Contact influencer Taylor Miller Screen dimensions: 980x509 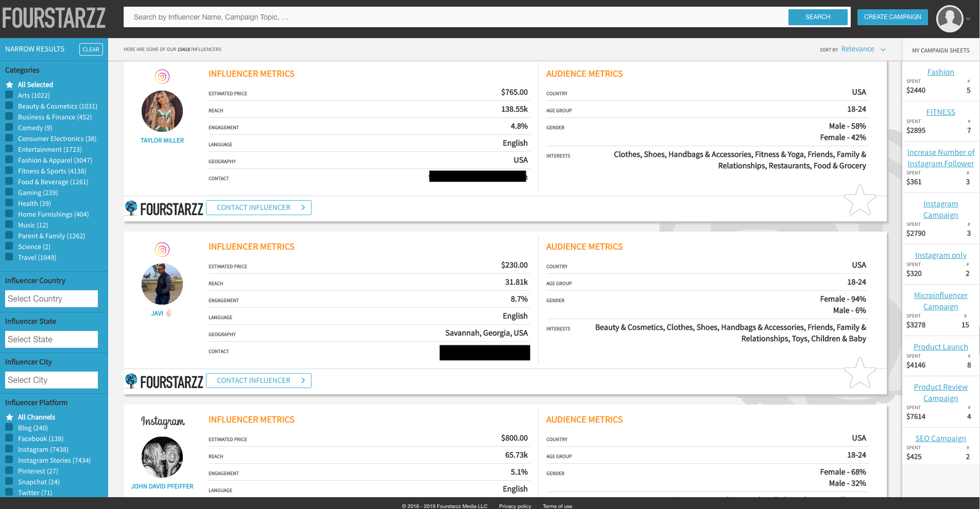point(259,208)
